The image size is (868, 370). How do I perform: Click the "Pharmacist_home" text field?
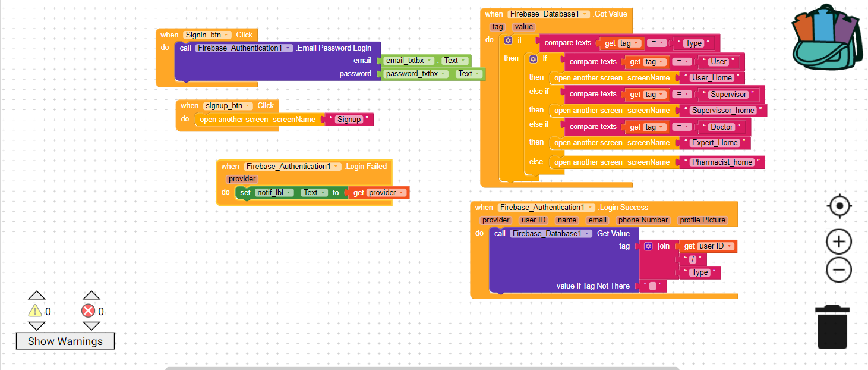(x=722, y=162)
